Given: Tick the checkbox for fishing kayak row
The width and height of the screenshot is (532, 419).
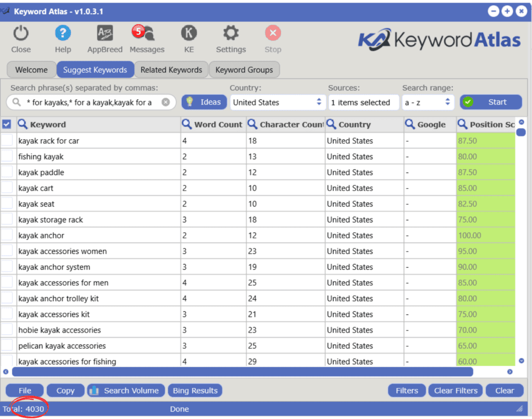Looking at the screenshot, I should [x=7, y=156].
